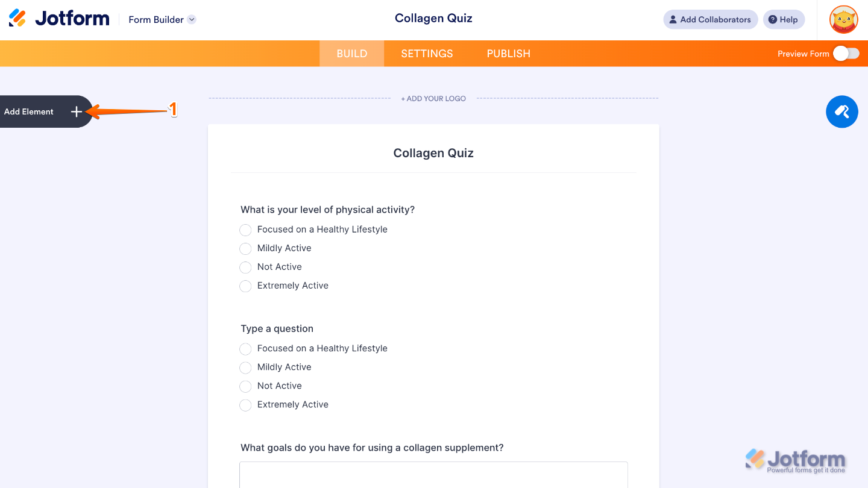Enable the Preview Form toggle
The height and width of the screenshot is (488, 868).
click(846, 53)
